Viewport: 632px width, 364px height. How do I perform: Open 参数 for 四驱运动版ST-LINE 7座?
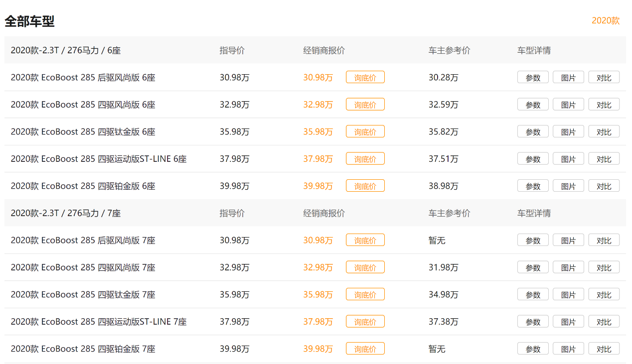point(533,322)
